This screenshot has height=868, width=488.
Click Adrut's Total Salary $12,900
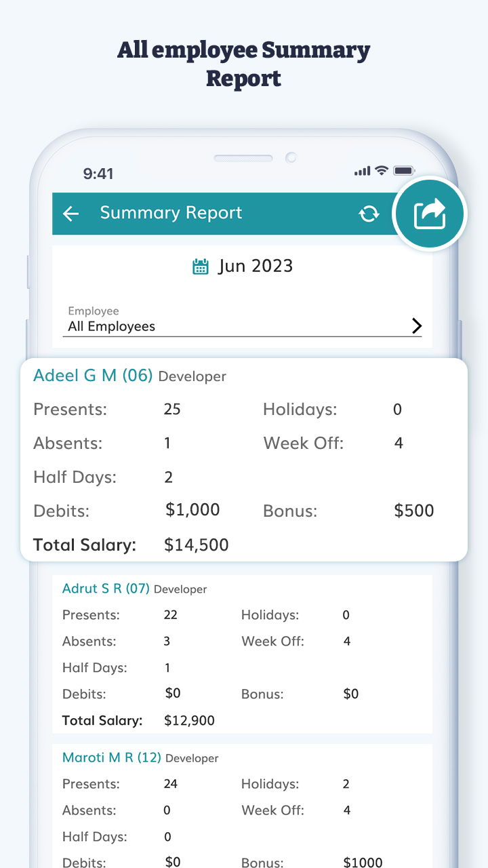[189, 721]
